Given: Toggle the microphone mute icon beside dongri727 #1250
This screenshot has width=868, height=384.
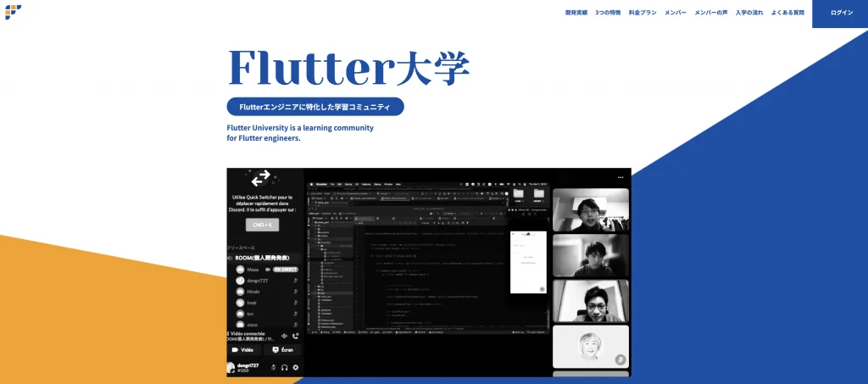Looking at the screenshot, I should pyautogui.click(x=273, y=367).
